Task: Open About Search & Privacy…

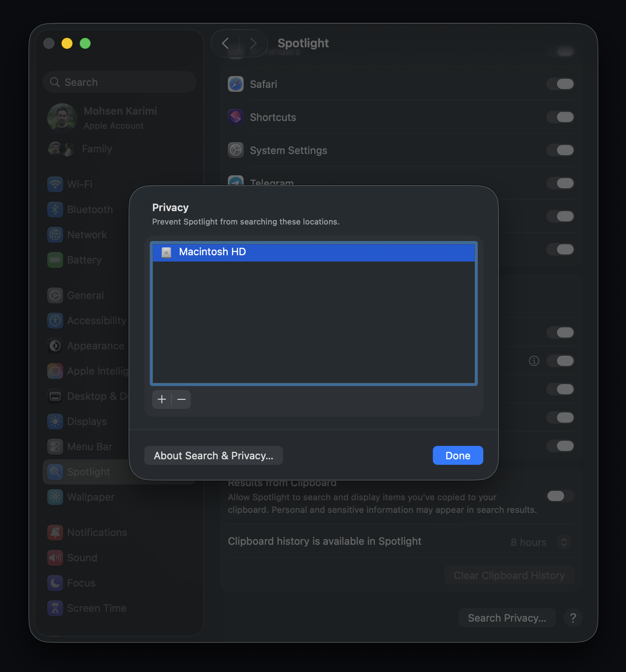Action: [214, 456]
